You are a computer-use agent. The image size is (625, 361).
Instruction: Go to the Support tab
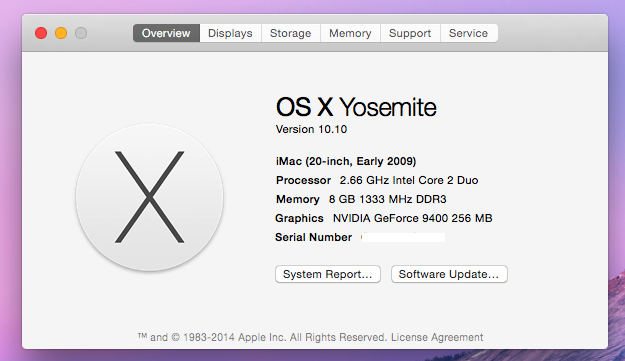click(410, 33)
